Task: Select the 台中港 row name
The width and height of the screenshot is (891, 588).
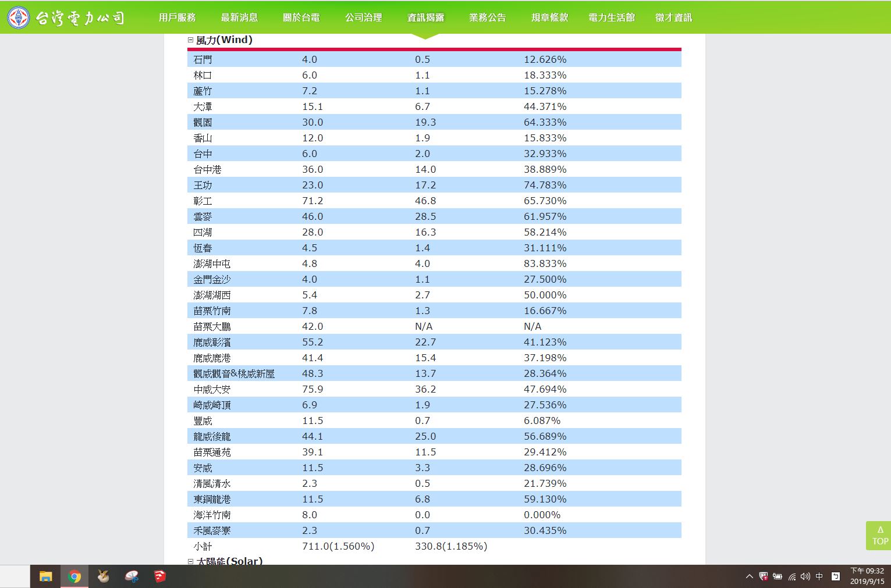Action: (x=207, y=169)
